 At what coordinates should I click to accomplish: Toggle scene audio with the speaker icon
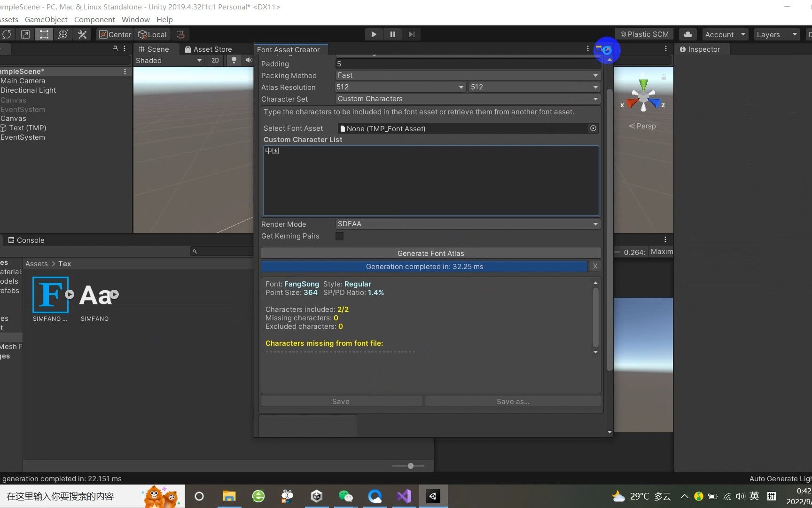tap(249, 60)
